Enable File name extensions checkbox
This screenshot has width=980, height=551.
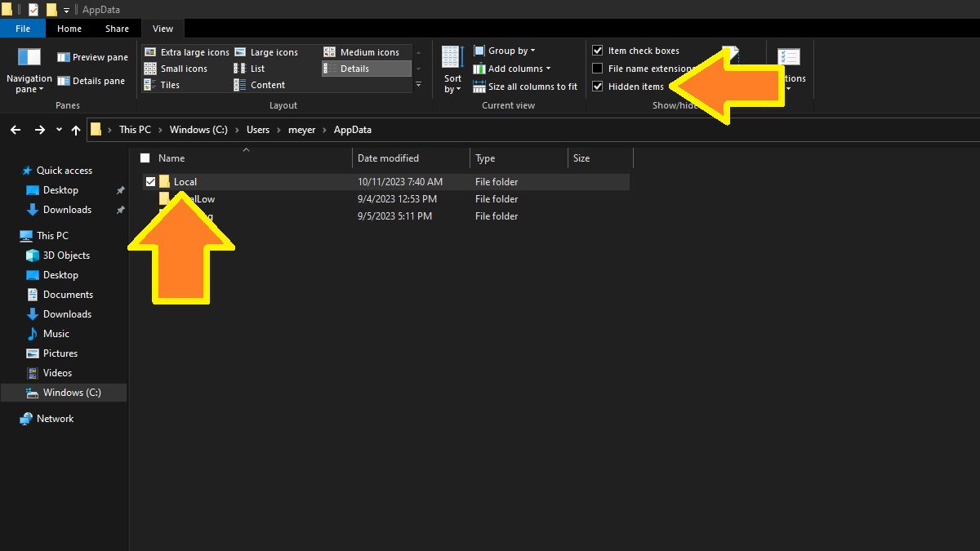[598, 69]
